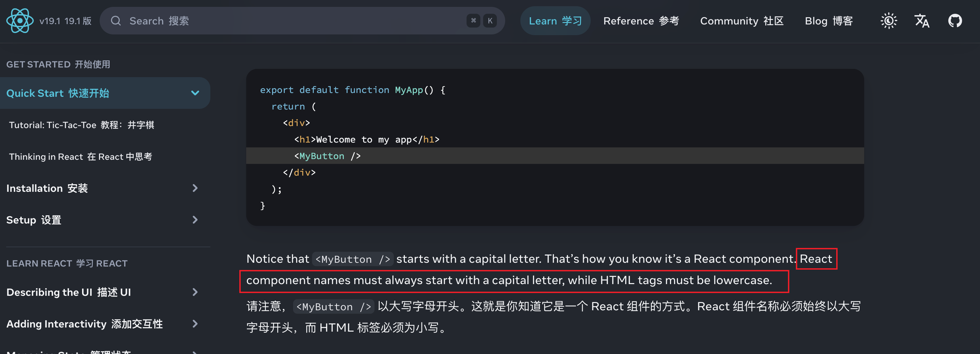Open the Reference 参考 tab

641,21
